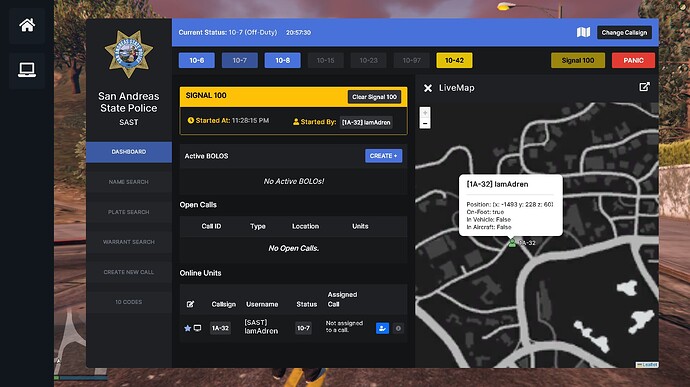Open the laptop MDT icon
Screen dimensions: 690x387
click(27, 70)
